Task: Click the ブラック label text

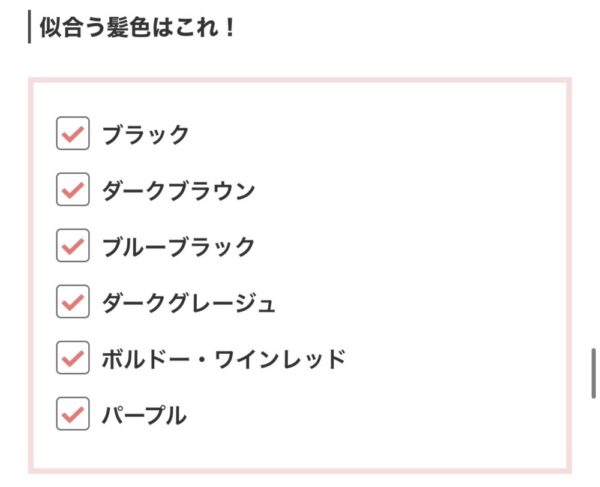Action: [145, 134]
